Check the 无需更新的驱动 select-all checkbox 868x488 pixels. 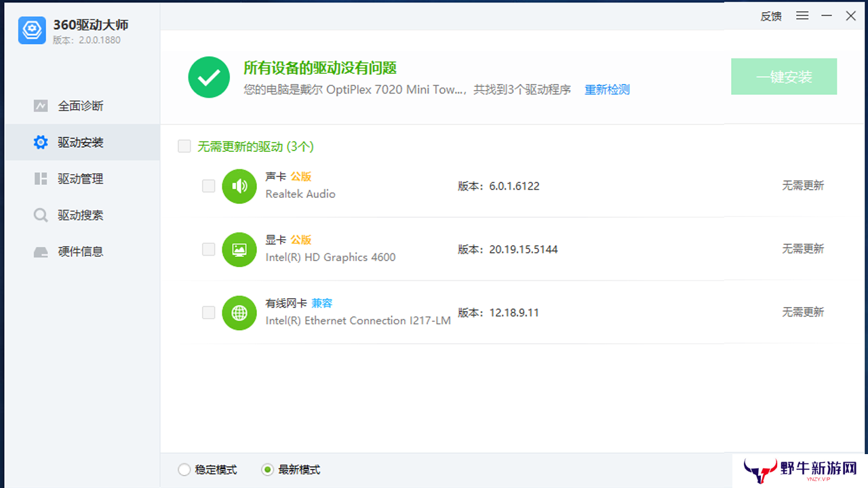(184, 146)
